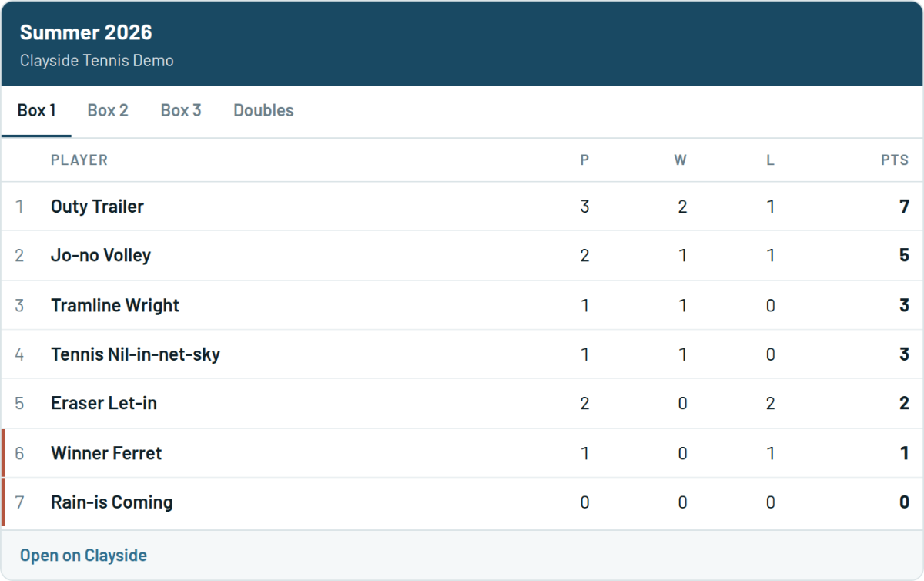This screenshot has height=581, width=924.
Task: Click Outy Trailer's losses count 1
Action: [771, 207]
